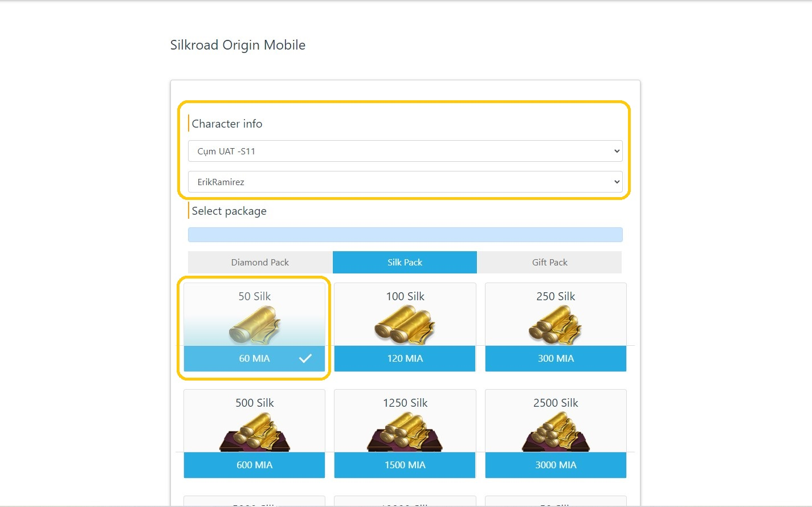
Task: Click the 2500 Silk package title
Action: [x=555, y=403]
